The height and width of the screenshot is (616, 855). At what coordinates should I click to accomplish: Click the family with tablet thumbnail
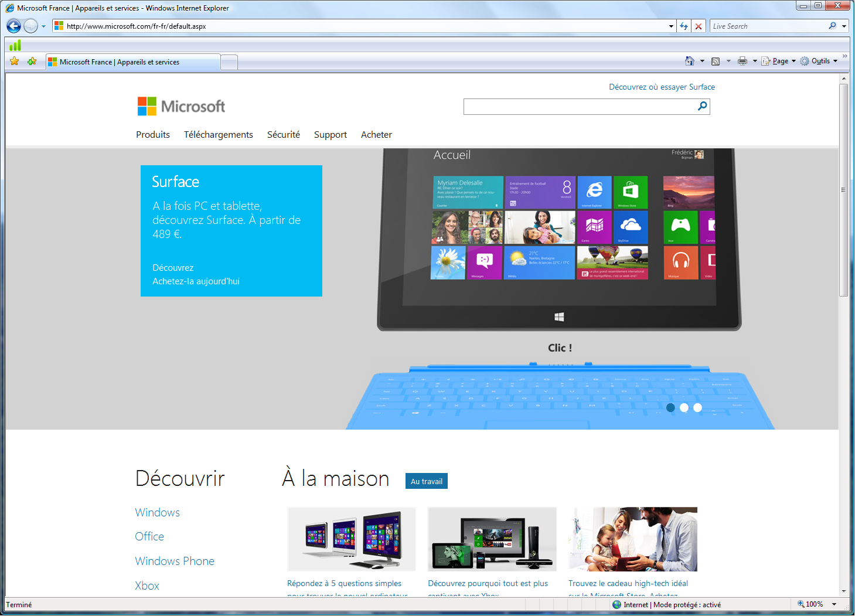point(633,539)
